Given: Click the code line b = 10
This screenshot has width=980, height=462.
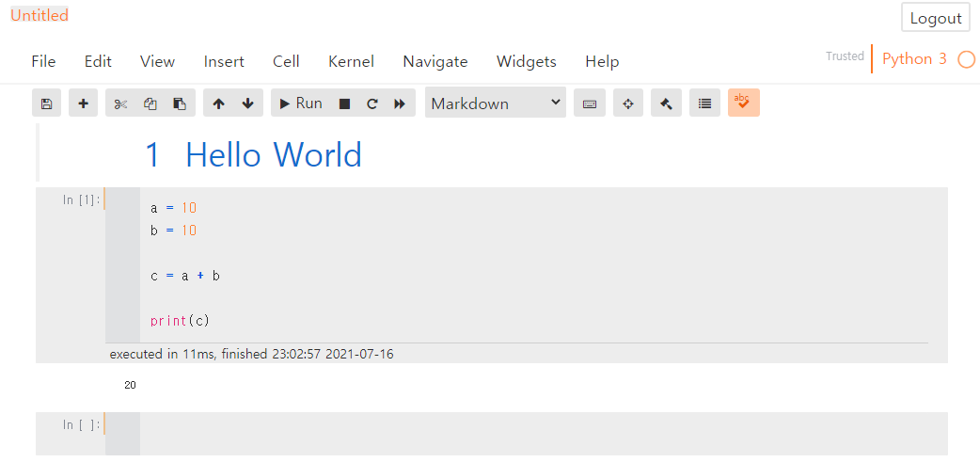Looking at the screenshot, I should point(174,231).
